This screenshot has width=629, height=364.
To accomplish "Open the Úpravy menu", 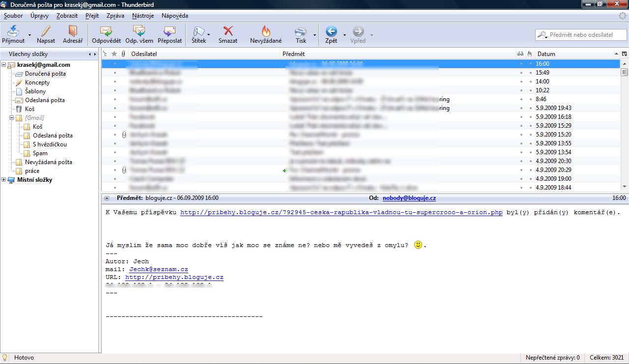I will pyautogui.click(x=39, y=16).
